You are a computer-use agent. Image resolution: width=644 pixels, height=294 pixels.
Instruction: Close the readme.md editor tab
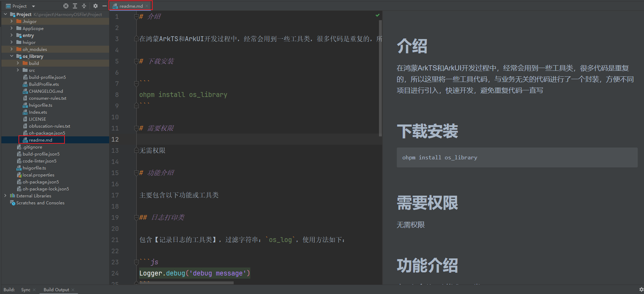147,6
